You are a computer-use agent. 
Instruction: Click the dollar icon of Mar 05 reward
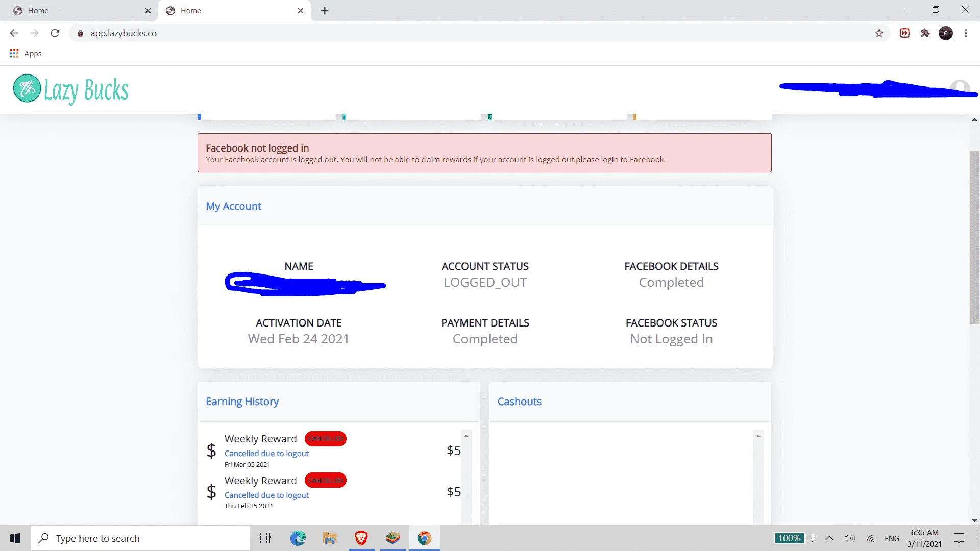[x=211, y=450]
